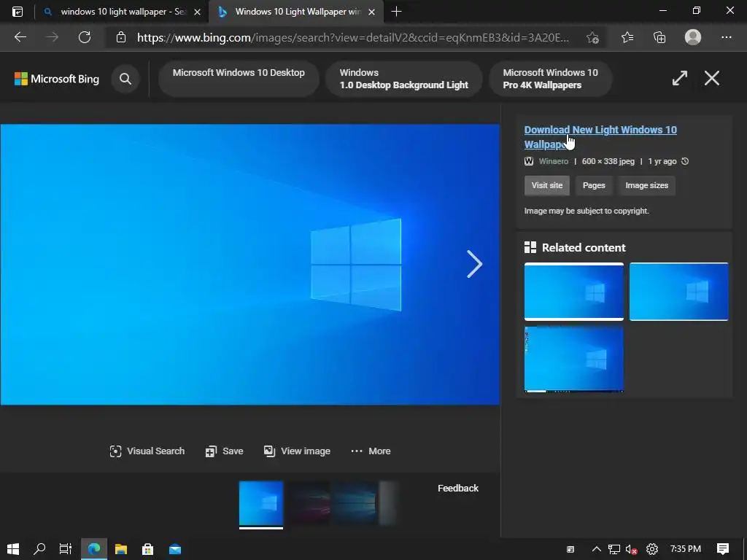The height and width of the screenshot is (560, 747).
Task: Save the image to a collection
Action: click(x=224, y=451)
